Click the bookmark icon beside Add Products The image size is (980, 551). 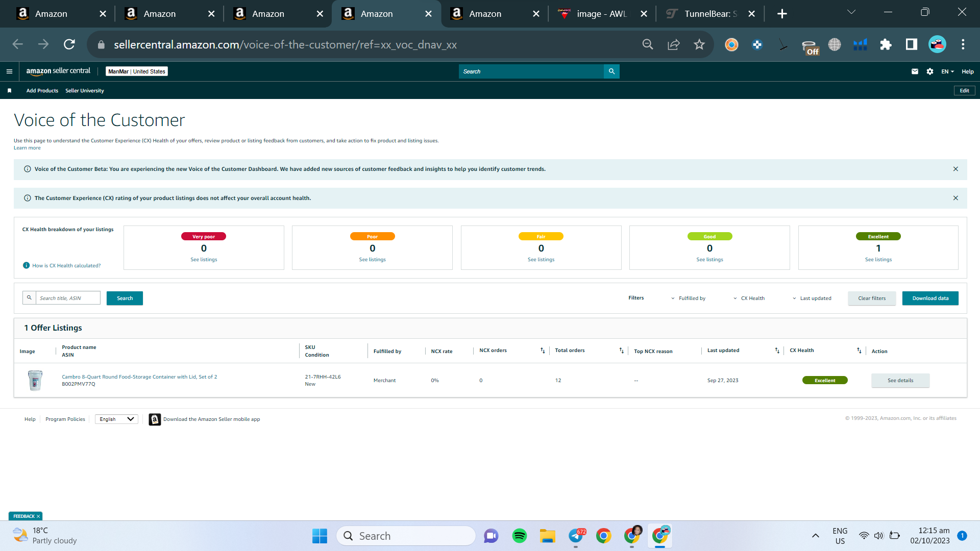click(x=9, y=91)
